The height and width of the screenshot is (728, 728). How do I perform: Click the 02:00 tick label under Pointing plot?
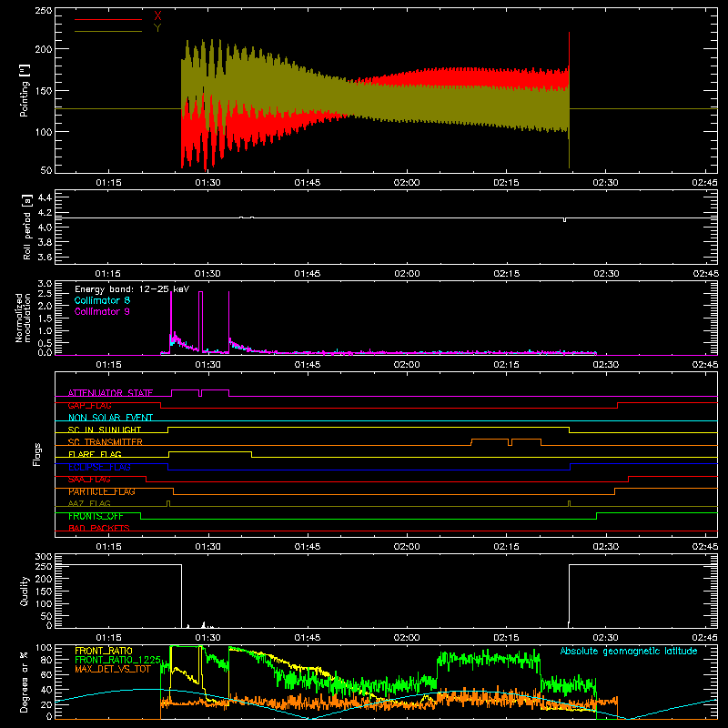[x=407, y=183]
